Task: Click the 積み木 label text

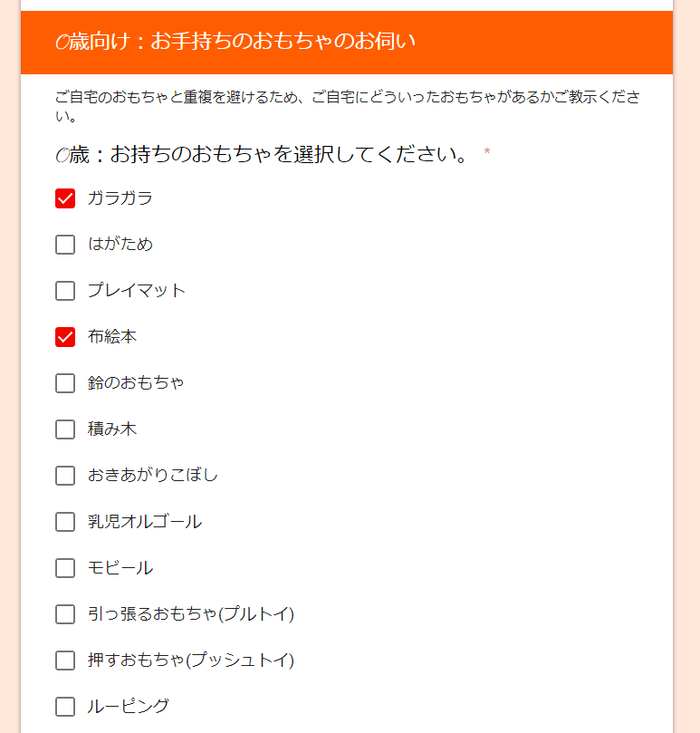Action: click(112, 429)
